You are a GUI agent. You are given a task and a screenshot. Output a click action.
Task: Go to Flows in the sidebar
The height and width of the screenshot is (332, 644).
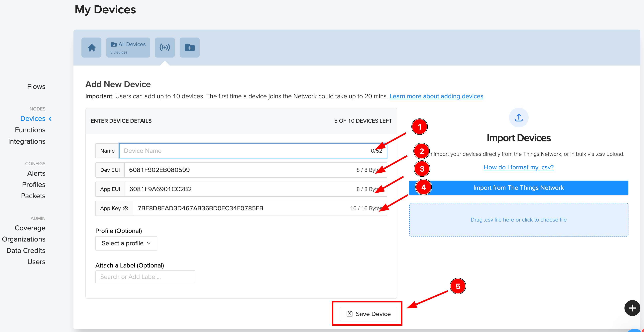(36, 86)
